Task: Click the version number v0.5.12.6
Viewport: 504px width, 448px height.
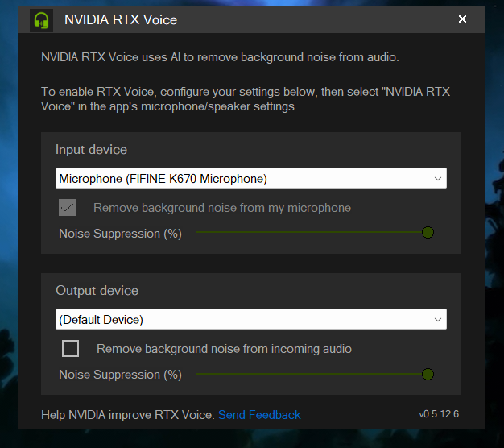Action: pyautogui.click(x=439, y=414)
